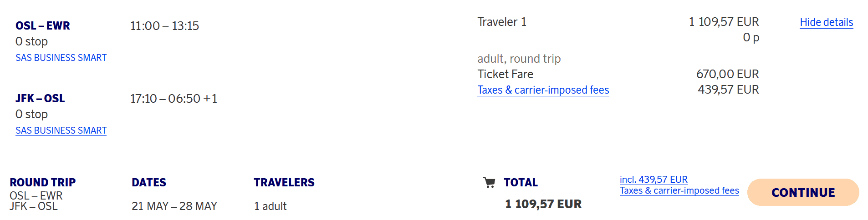Open SAS Business Smart link under OSL–EWR
The image size is (868, 220).
tap(61, 58)
